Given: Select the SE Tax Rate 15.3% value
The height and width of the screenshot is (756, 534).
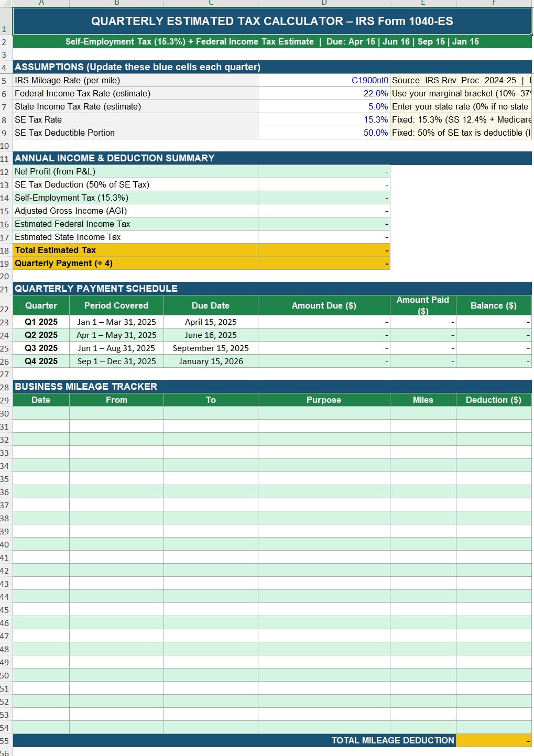Looking at the screenshot, I should click(x=324, y=119).
